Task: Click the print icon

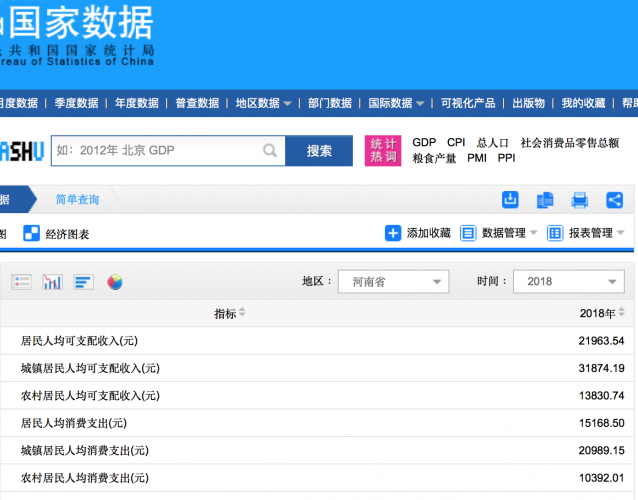Action: 579,200
